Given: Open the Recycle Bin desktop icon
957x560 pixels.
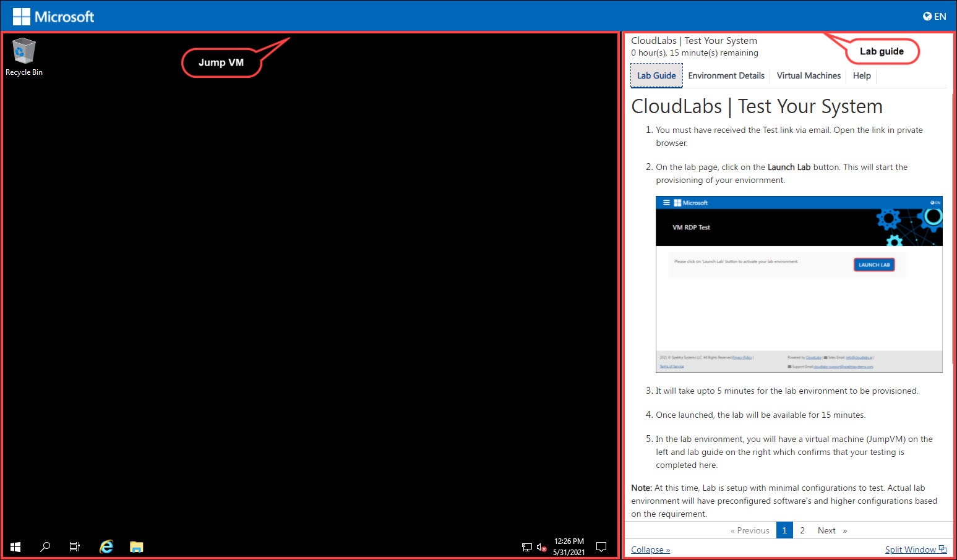Looking at the screenshot, I should (24, 57).
